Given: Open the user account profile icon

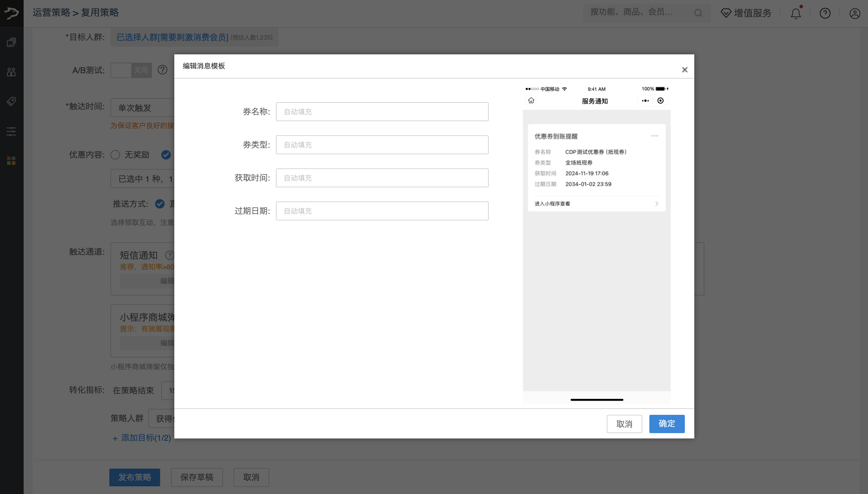Looking at the screenshot, I should [x=854, y=14].
